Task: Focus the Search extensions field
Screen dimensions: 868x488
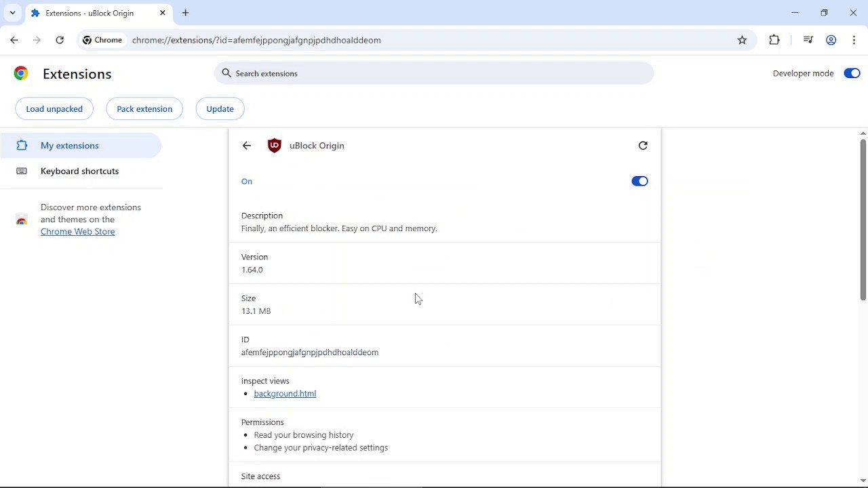Action: pyautogui.click(x=434, y=73)
